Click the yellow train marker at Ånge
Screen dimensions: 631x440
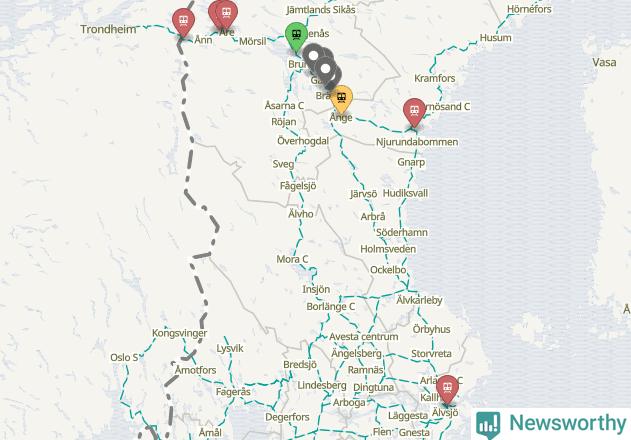342,99
